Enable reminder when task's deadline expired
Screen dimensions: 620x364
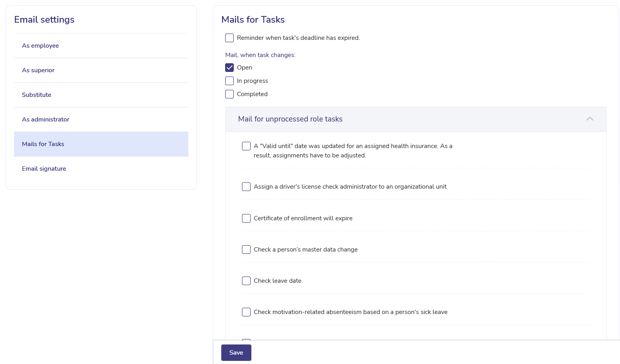pyautogui.click(x=229, y=38)
